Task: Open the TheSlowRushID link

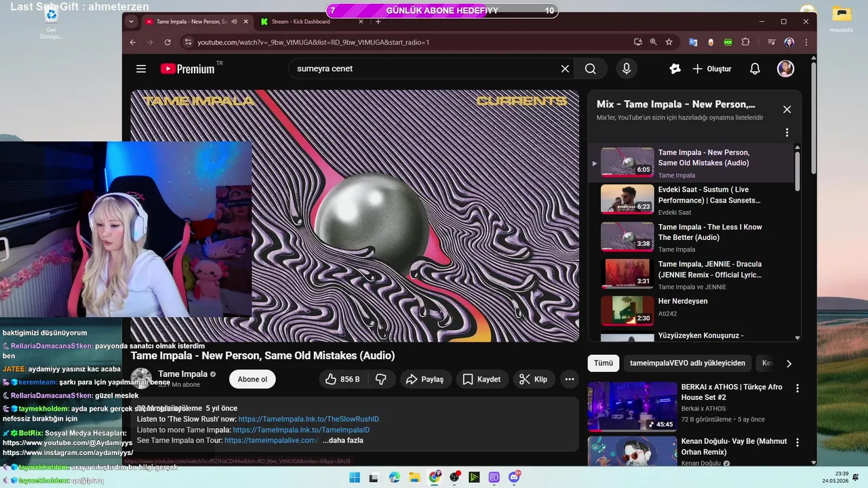Action: [309, 420]
